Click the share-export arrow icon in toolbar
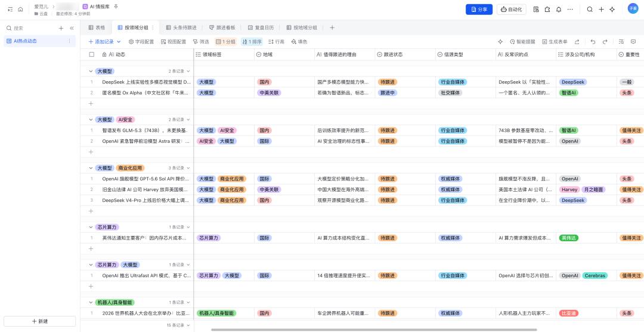This screenshot has height=332, width=644. tap(577, 42)
